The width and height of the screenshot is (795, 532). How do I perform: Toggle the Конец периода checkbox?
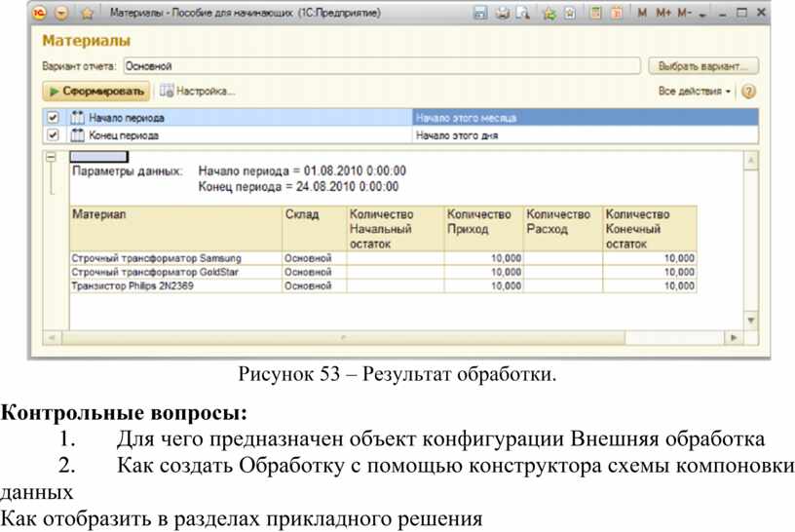click(53, 134)
